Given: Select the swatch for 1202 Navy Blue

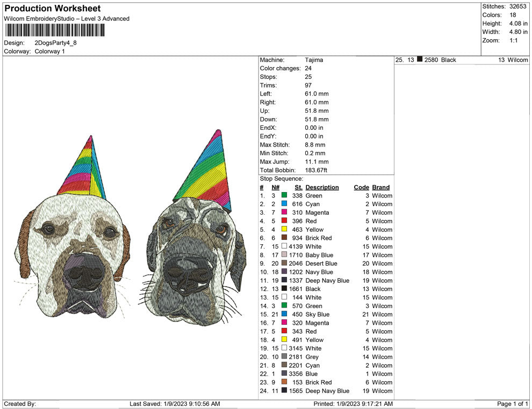Looking at the screenshot, I should pos(284,272).
